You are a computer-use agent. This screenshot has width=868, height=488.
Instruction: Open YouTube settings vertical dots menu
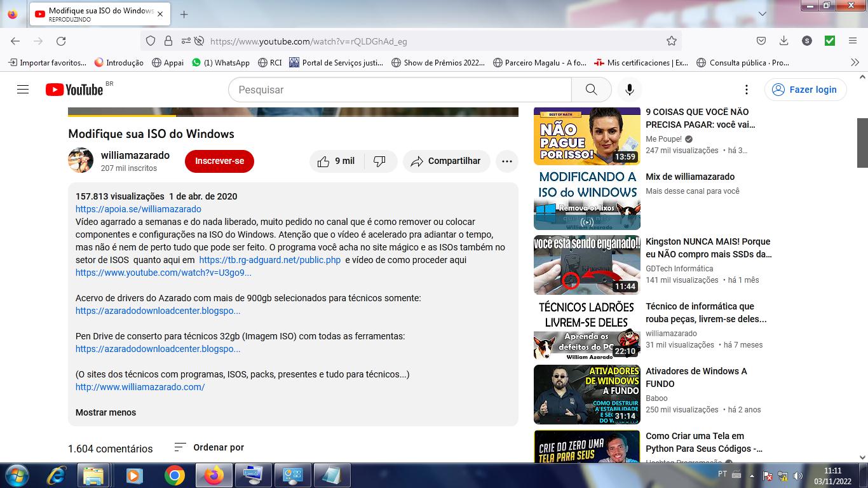point(747,90)
